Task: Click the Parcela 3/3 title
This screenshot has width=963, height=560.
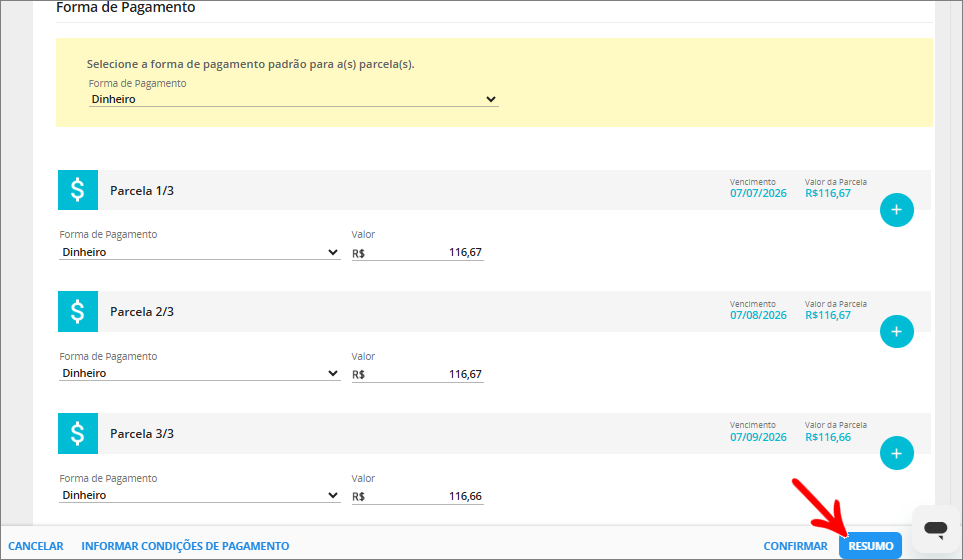Action: coord(142,434)
